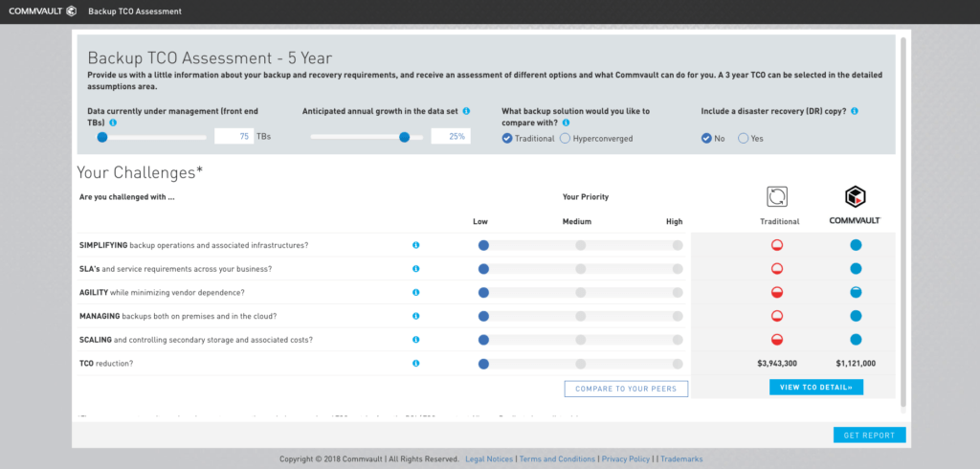The width and height of the screenshot is (980, 469).
Task: Click Traditional rating circle for AGILITY row
Action: pos(777,292)
